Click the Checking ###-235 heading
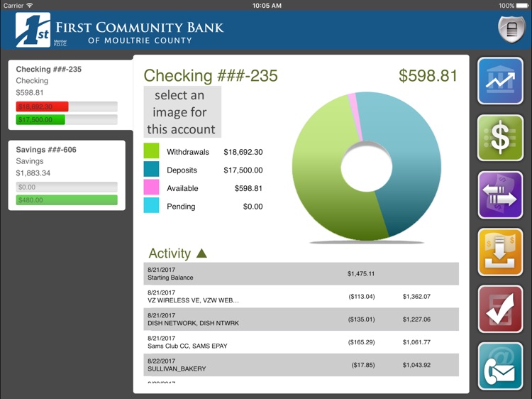The width and height of the screenshot is (532, 399). click(211, 75)
